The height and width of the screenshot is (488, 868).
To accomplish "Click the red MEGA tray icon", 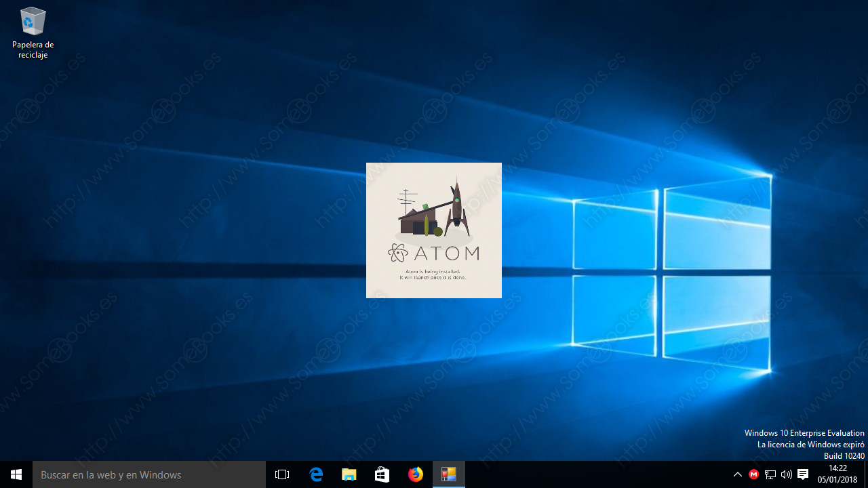I will coord(753,474).
